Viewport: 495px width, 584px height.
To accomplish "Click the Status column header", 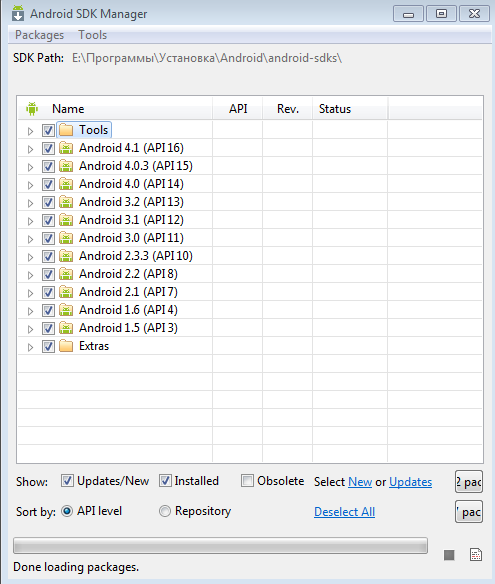I will [x=350, y=109].
